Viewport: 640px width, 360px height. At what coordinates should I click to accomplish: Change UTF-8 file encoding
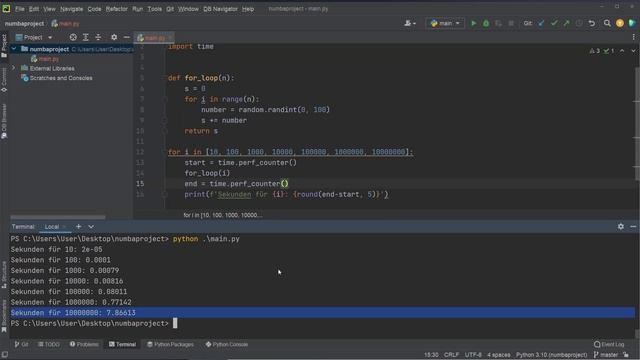click(473, 355)
